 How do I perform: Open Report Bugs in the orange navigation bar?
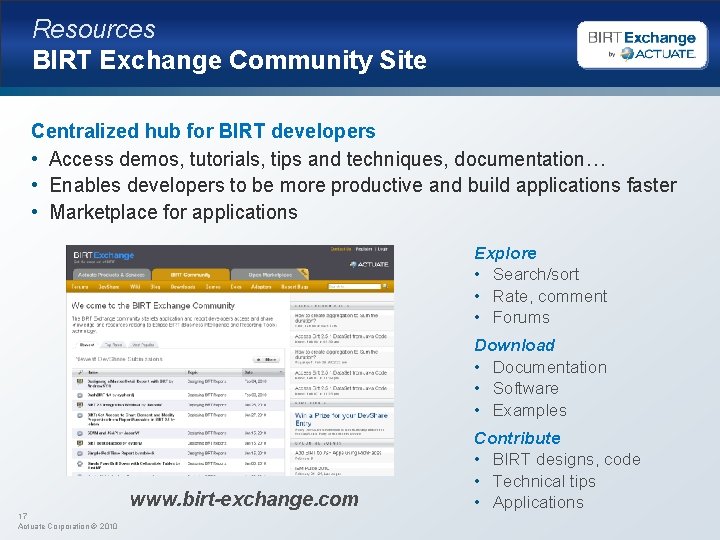click(x=295, y=287)
